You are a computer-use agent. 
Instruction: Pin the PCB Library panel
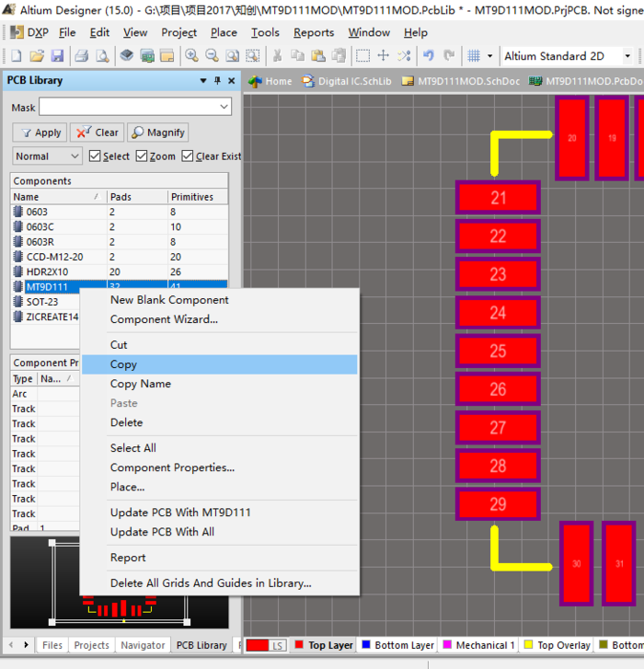coord(217,81)
